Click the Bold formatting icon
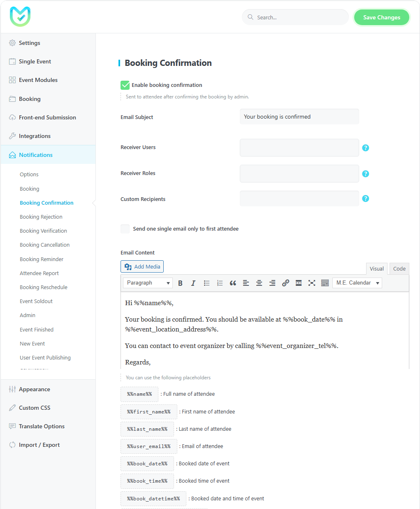Viewport: 420px width, 509px height. 180,283
